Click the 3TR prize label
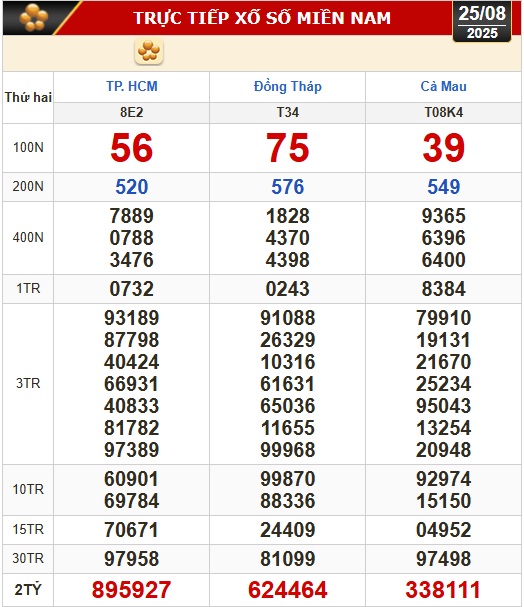 pos(28,384)
